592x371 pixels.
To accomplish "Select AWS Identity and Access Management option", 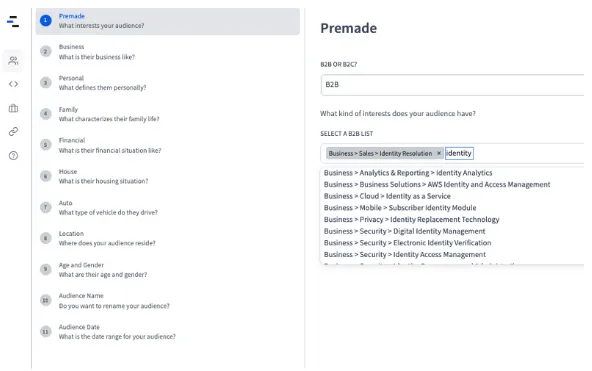I will 437,185.
